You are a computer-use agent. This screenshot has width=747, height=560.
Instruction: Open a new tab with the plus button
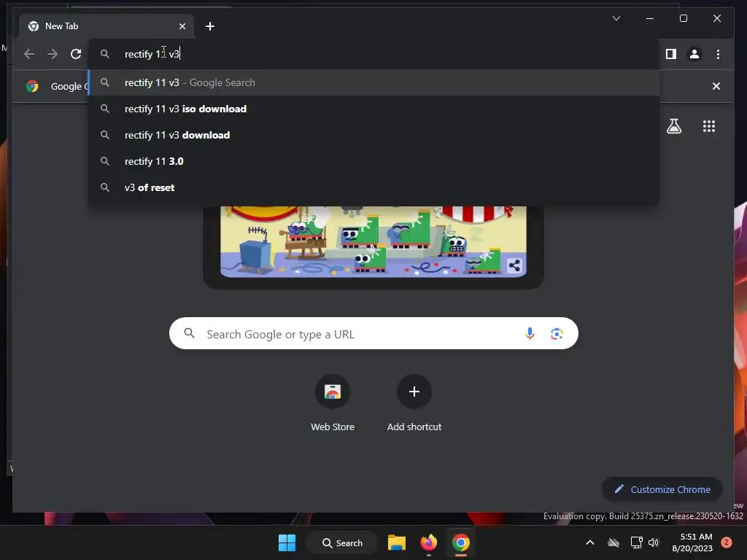[x=209, y=26]
